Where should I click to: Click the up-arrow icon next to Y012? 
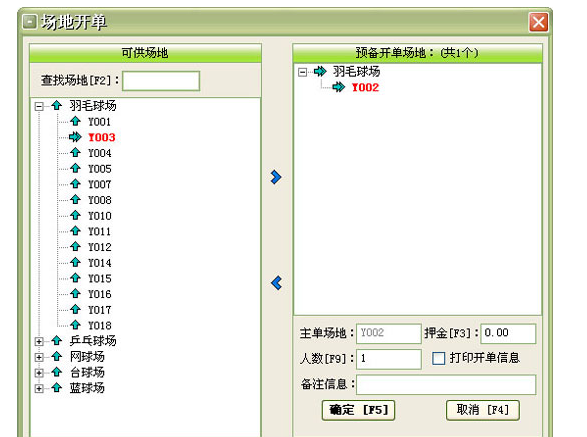pos(75,247)
